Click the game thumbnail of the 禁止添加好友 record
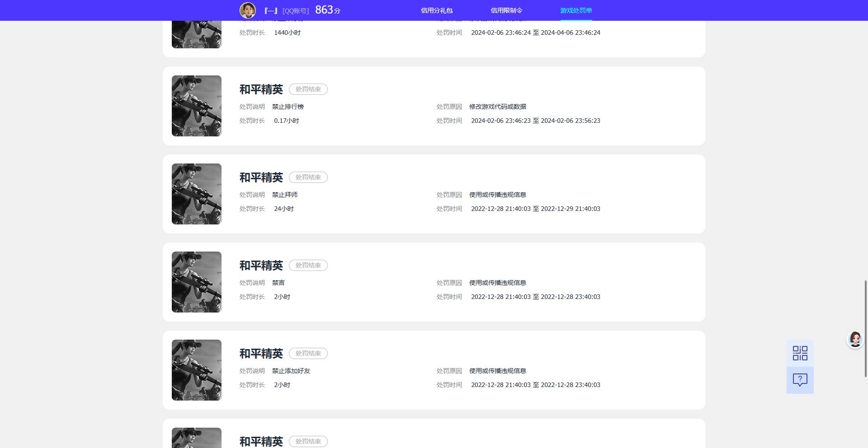This screenshot has height=448, width=868. (197, 370)
